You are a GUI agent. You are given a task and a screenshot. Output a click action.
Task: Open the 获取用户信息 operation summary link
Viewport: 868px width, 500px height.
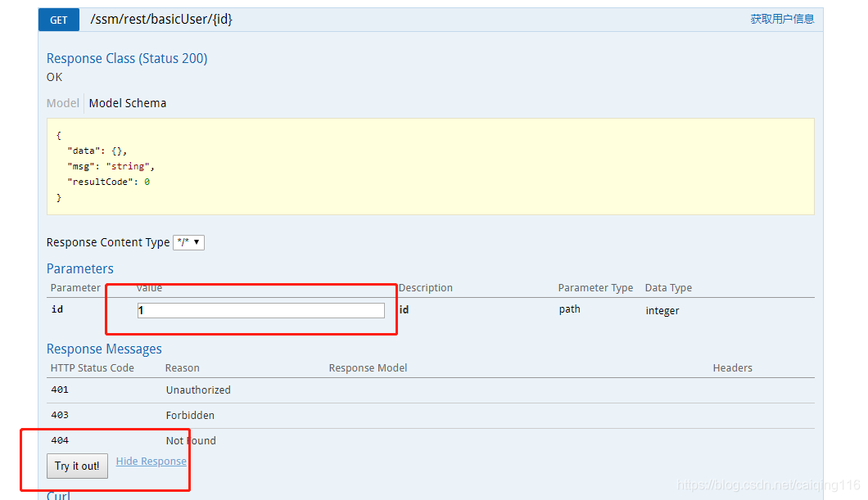click(x=782, y=20)
